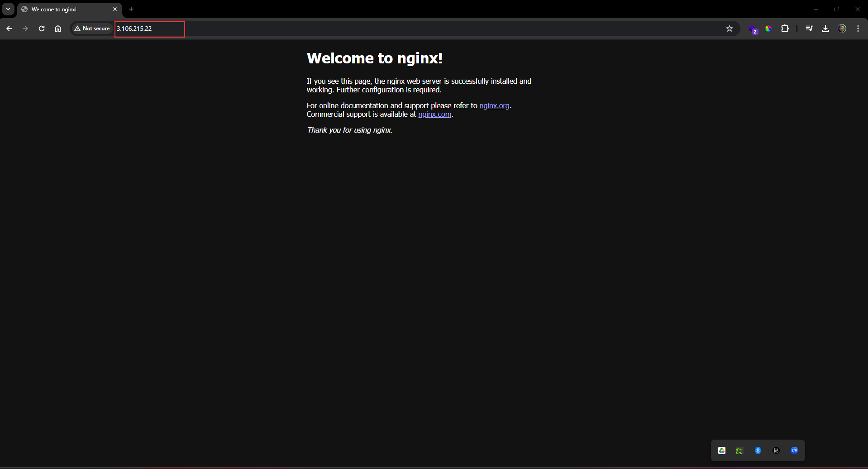Click the "Thank you for using nginx." text
The image size is (868, 469).
[x=350, y=130]
